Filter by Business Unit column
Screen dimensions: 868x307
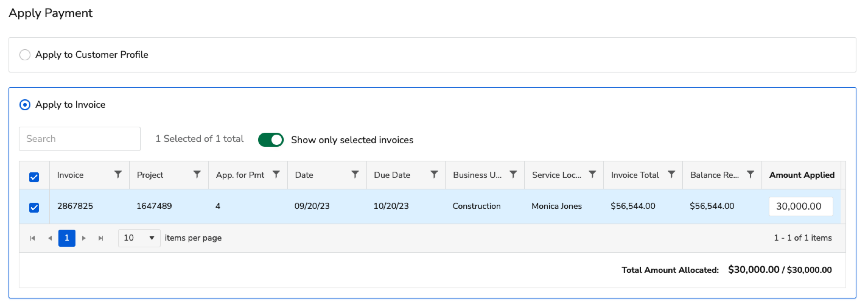[513, 174]
